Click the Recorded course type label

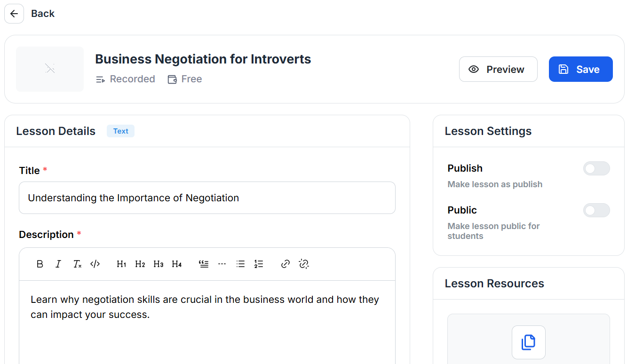126,79
